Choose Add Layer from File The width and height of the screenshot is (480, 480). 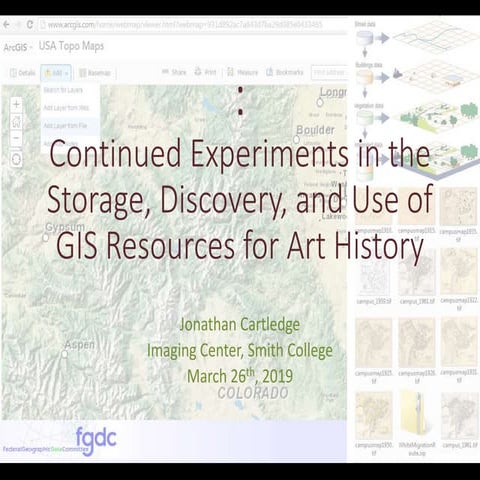coord(65,126)
